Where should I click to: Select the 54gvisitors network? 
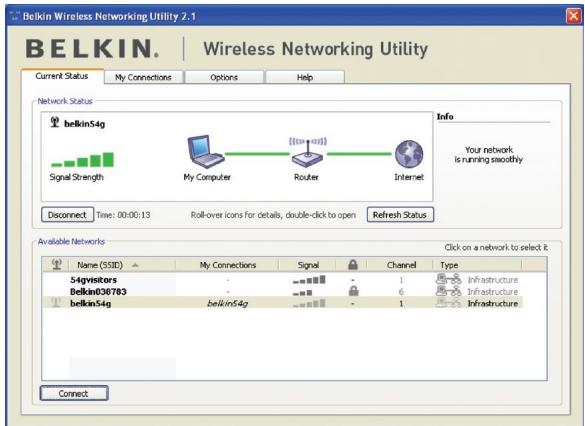[93, 280]
